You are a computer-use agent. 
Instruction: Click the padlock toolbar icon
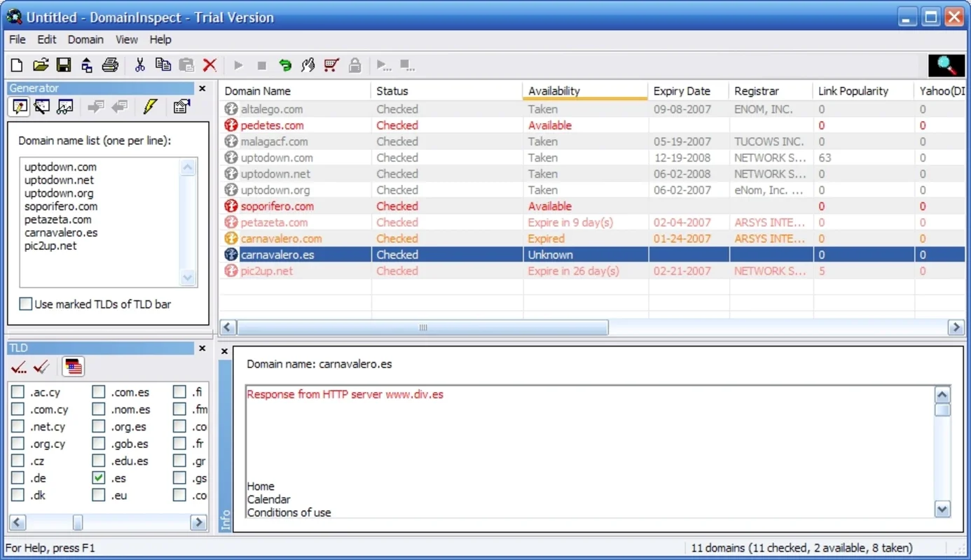click(355, 66)
